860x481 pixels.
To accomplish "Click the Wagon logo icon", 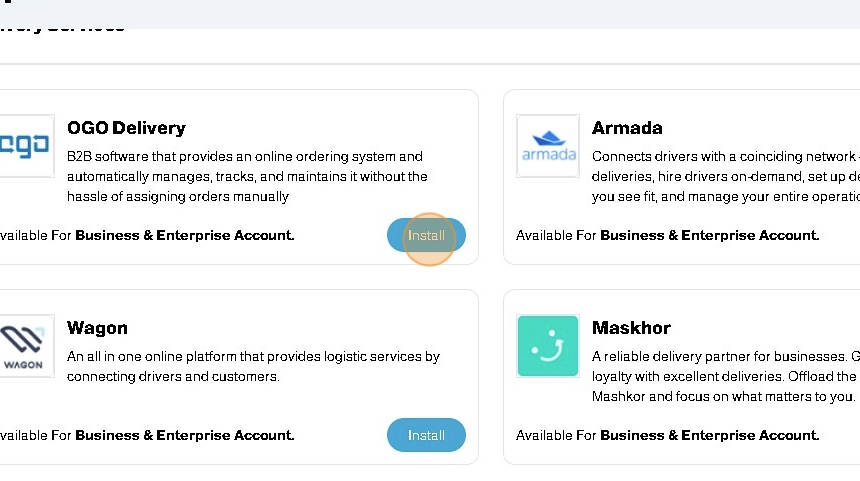I will point(25,346).
